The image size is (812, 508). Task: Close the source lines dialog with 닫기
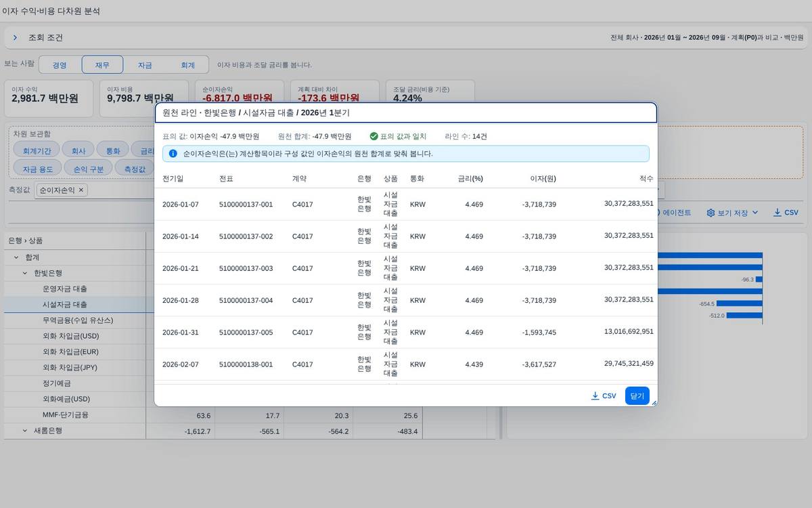click(637, 396)
